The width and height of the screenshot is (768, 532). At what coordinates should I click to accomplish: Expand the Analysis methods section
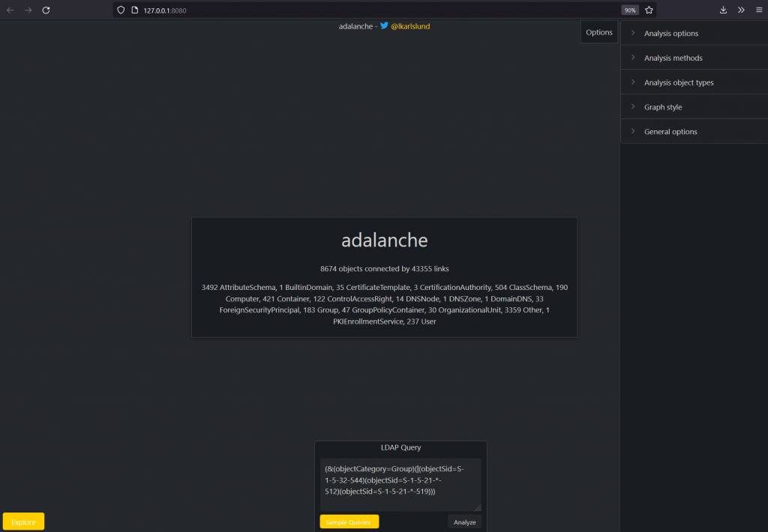pyautogui.click(x=694, y=58)
